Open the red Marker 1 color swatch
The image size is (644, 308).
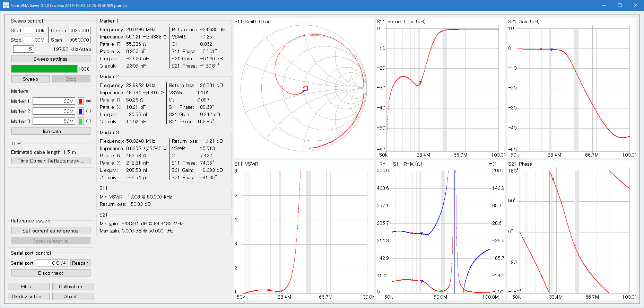[x=80, y=101]
